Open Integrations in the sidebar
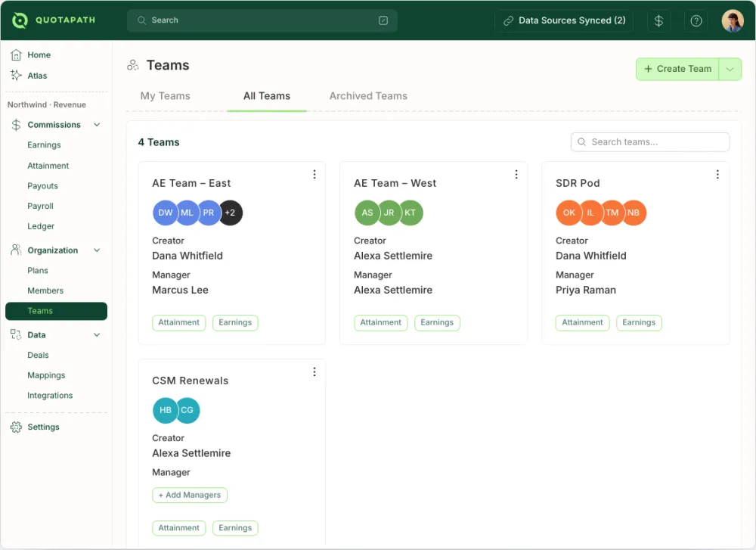The image size is (756, 550). [x=50, y=396]
